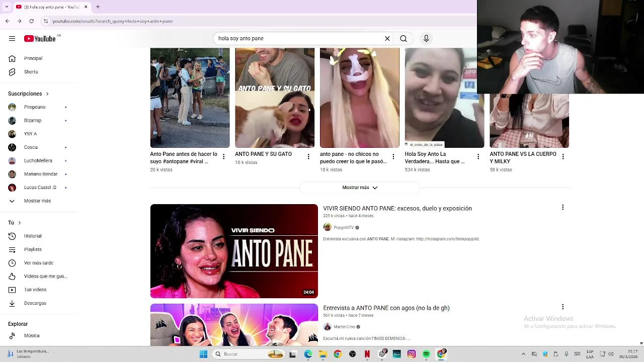
Task: Expand shorts shelf with Mostrar más
Action: point(360,188)
